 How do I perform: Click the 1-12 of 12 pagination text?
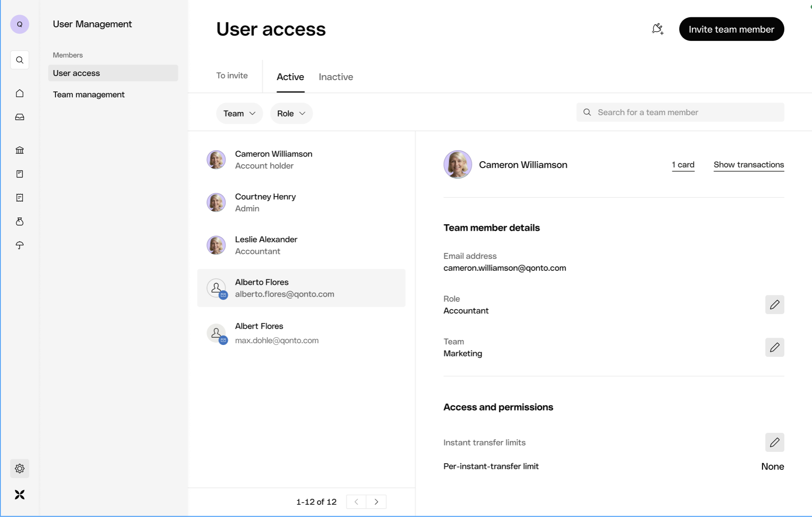coord(316,502)
